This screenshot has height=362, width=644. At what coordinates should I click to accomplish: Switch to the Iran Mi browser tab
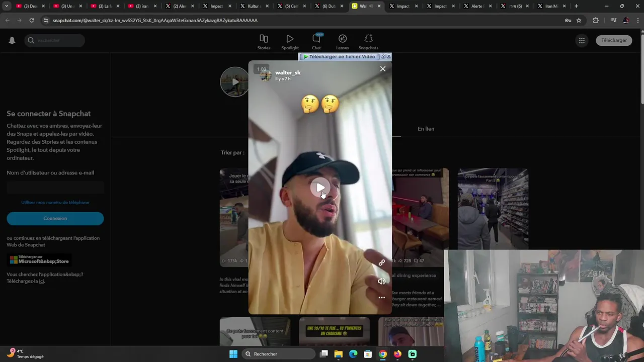pyautogui.click(x=552, y=6)
